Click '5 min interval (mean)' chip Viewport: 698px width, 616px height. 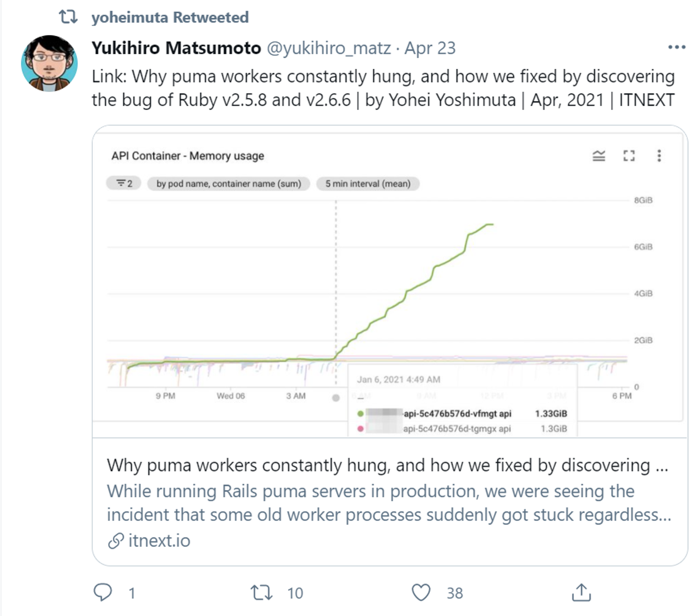368,184
